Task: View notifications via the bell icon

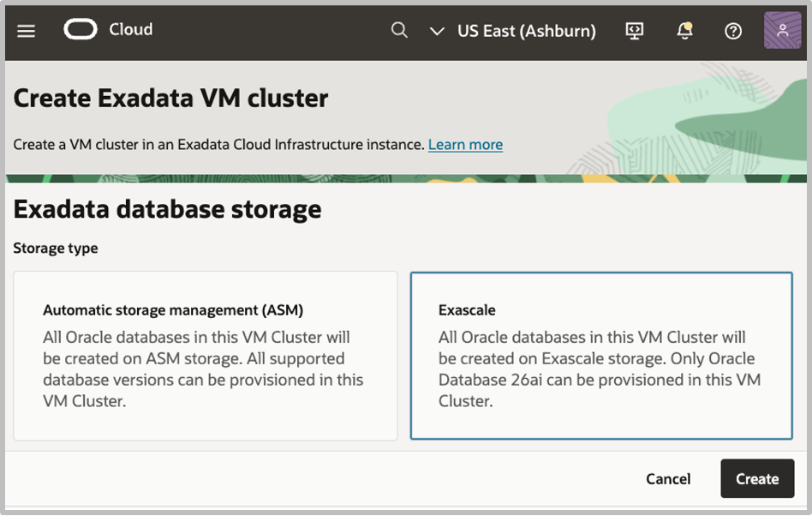Action: [x=684, y=31]
